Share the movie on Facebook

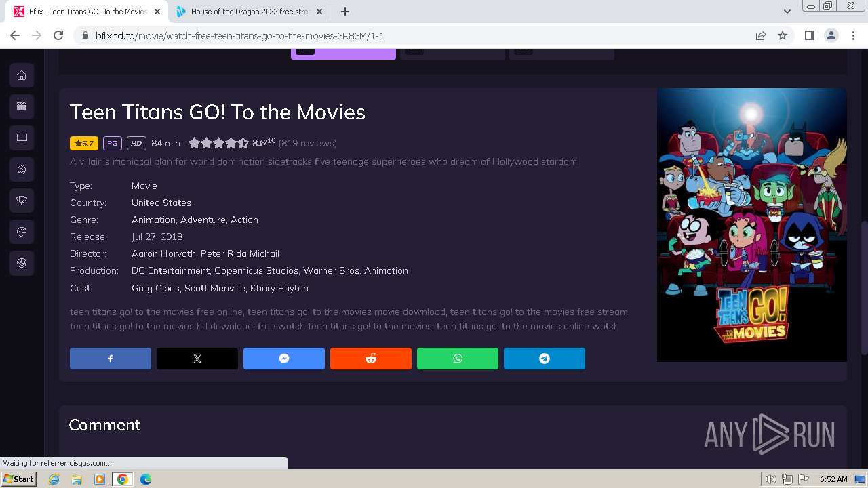[111, 359]
